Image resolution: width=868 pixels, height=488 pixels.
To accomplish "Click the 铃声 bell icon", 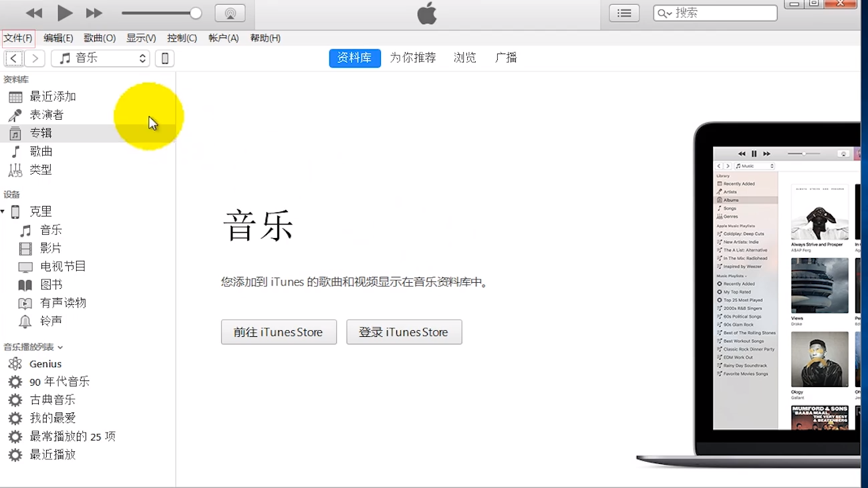I will pos(25,322).
